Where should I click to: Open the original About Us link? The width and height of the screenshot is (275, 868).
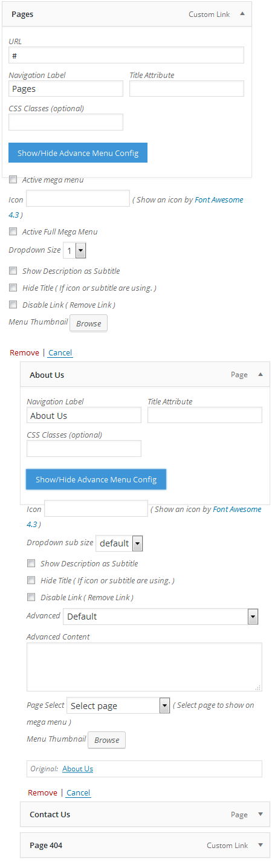[77, 768]
